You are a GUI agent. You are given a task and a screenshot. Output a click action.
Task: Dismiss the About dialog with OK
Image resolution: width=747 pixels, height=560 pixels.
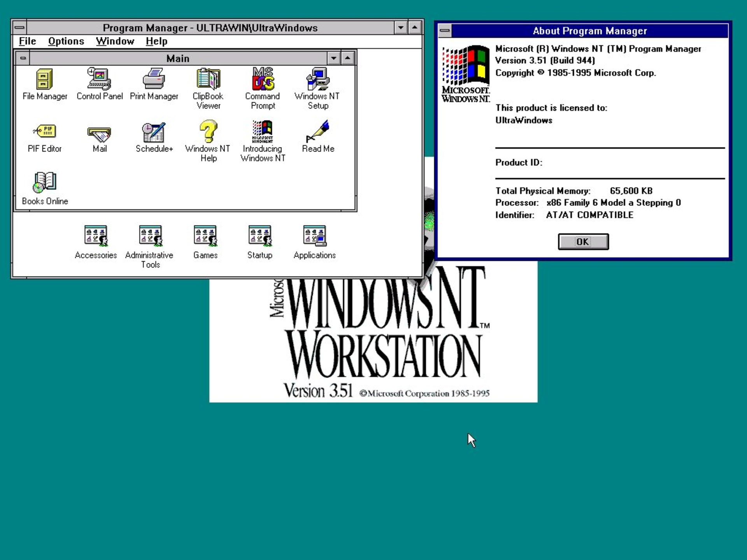(x=582, y=241)
